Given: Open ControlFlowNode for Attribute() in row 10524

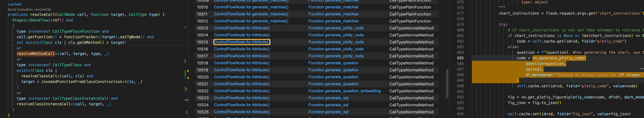Looking at the screenshot, I should coord(242,105).
